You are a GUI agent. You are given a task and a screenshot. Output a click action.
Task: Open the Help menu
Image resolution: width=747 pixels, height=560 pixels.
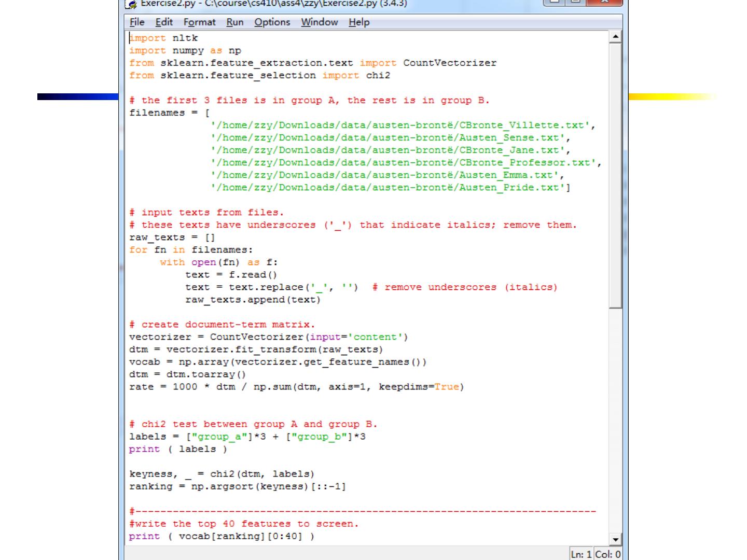(359, 22)
